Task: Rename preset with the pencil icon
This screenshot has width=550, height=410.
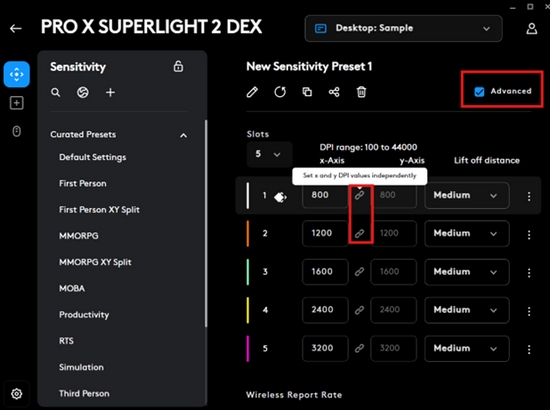Action: 252,92
